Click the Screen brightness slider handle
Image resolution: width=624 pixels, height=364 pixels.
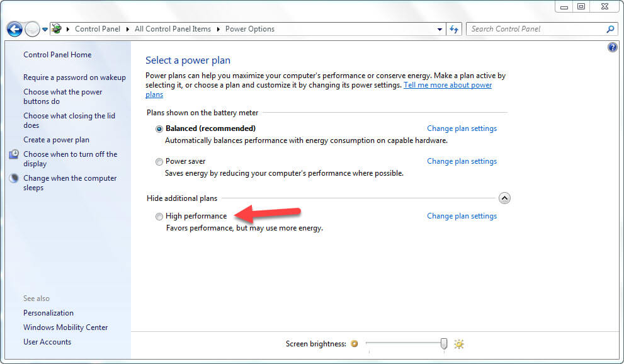pos(444,343)
